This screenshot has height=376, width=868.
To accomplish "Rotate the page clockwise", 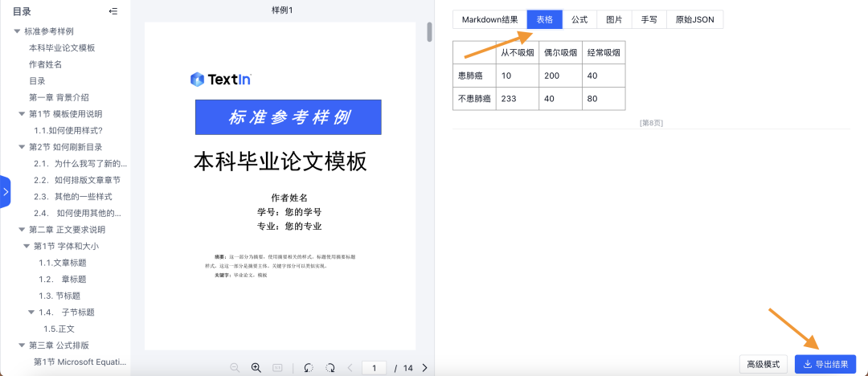I will tap(330, 368).
